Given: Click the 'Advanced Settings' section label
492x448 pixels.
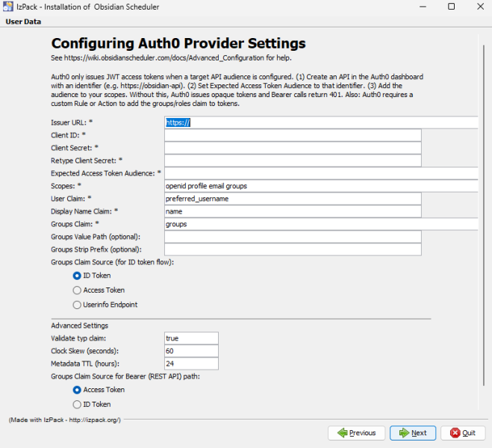Looking at the screenshot, I should (x=79, y=326).
